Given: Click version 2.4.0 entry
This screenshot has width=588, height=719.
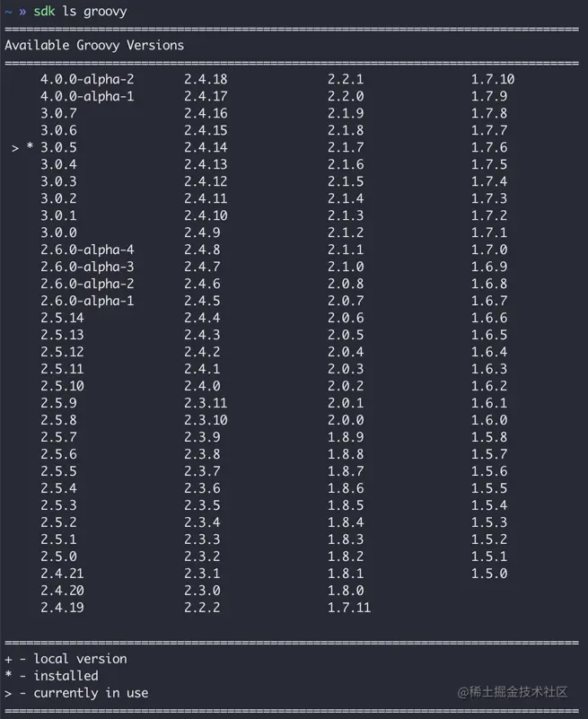Looking at the screenshot, I should tap(202, 386).
